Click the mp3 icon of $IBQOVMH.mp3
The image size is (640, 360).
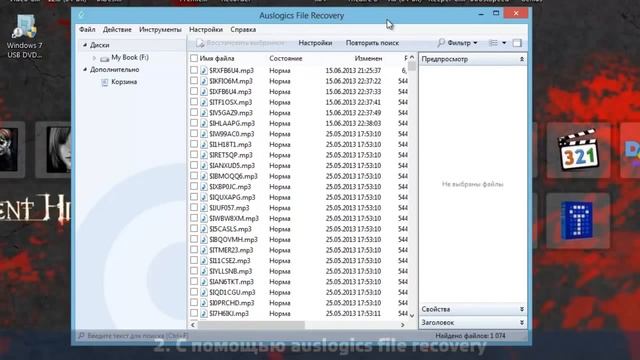pos(204,240)
